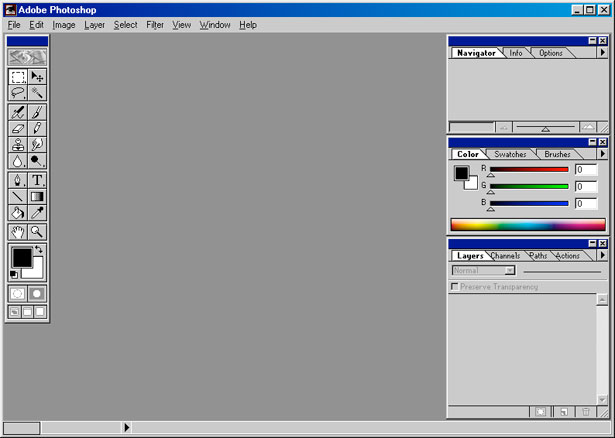
Task: Click the rainbow color ramp bar
Action: point(527,225)
